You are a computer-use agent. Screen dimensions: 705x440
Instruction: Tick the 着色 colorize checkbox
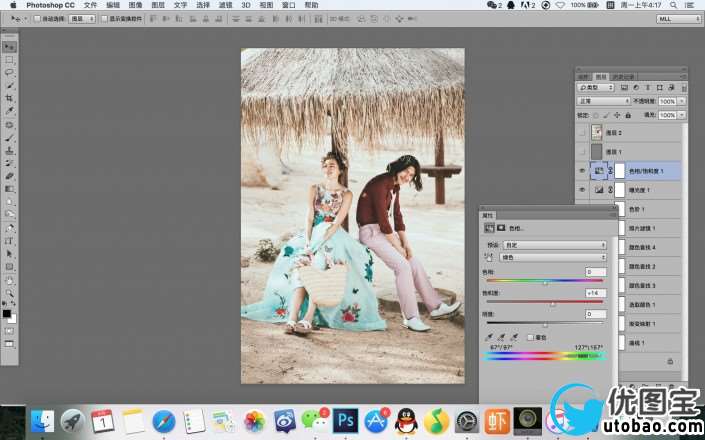530,337
